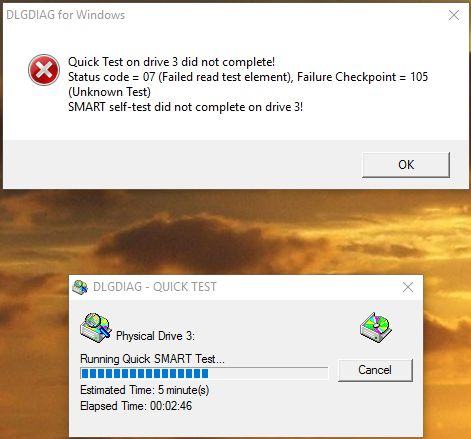Image resolution: width=471 pixels, height=439 pixels.
Task: Select the 'Quick Test on drive 3' message line
Action: pyautogui.click(x=172, y=62)
